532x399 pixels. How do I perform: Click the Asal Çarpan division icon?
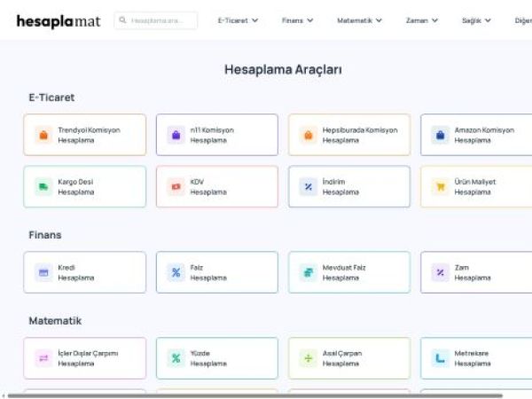[x=308, y=358]
